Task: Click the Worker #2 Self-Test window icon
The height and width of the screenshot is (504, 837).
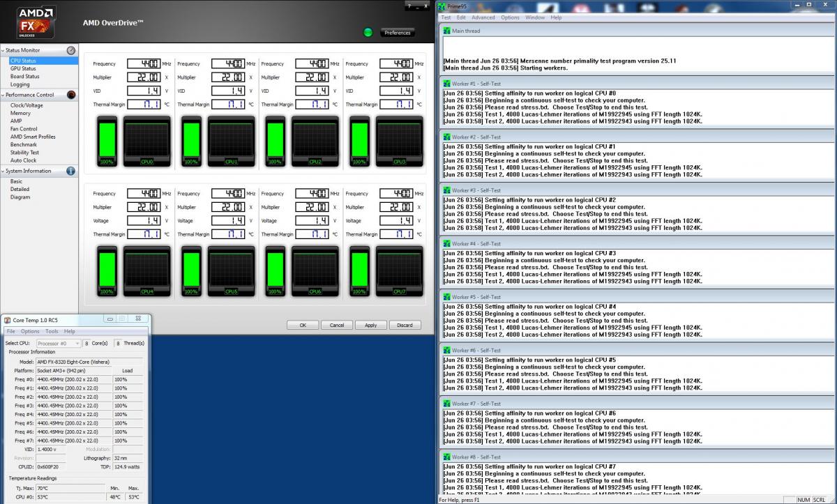Action: [447, 137]
